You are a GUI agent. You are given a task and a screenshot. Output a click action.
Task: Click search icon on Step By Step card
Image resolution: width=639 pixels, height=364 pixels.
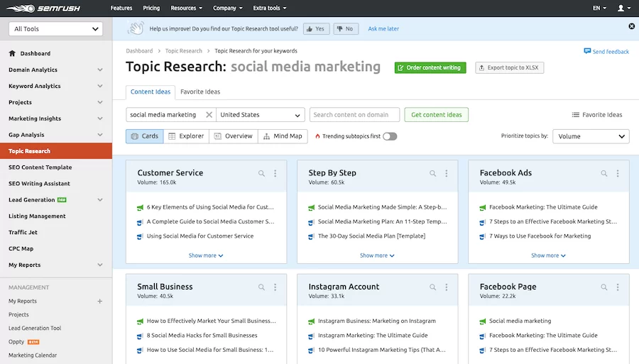pyautogui.click(x=433, y=173)
